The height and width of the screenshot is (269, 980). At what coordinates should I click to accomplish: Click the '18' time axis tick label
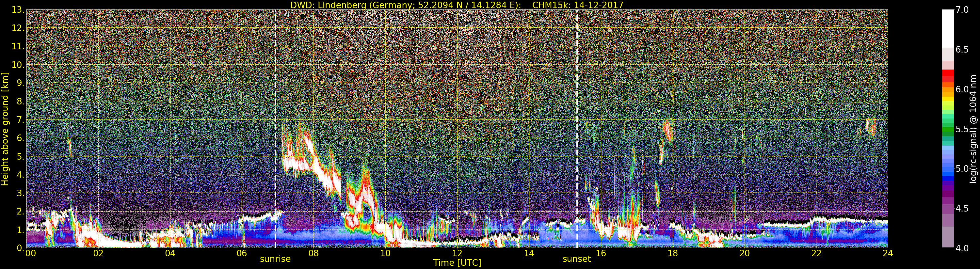tap(673, 253)
